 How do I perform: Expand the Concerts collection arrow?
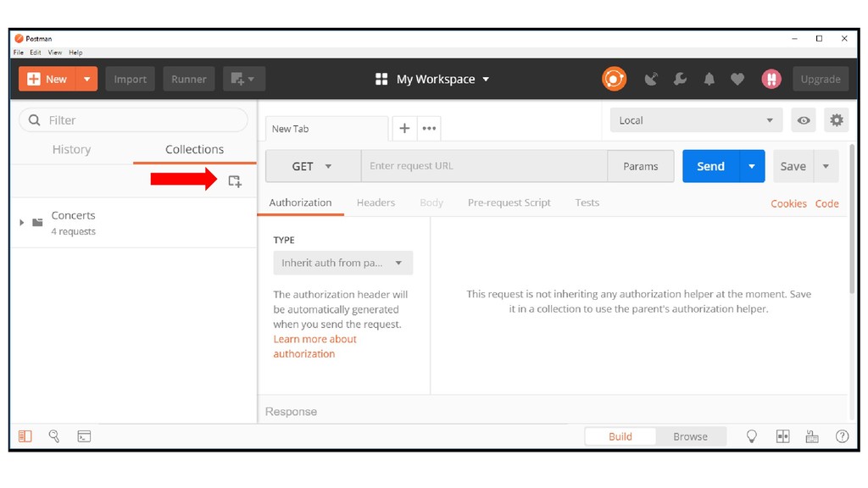click(x=21, y=223)
